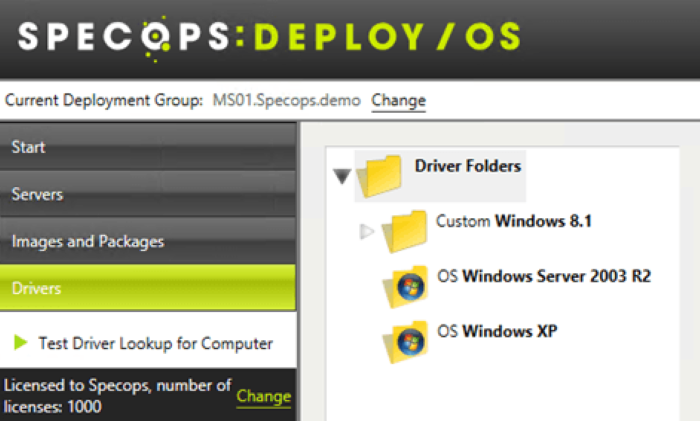Select Custom Windows 8.1 tree item
The image size is (700, 421).
pyautogui.click(x=514, y=221)
